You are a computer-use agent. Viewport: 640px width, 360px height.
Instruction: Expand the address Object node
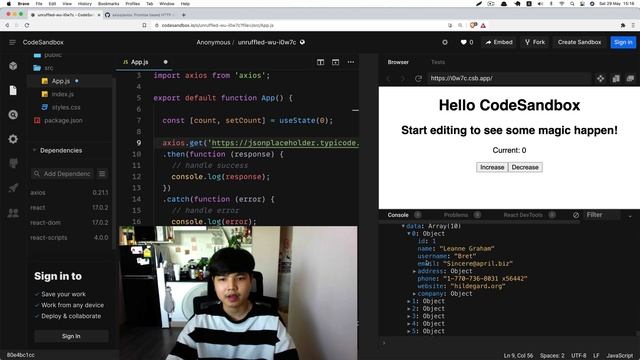(x=414, y=271)
